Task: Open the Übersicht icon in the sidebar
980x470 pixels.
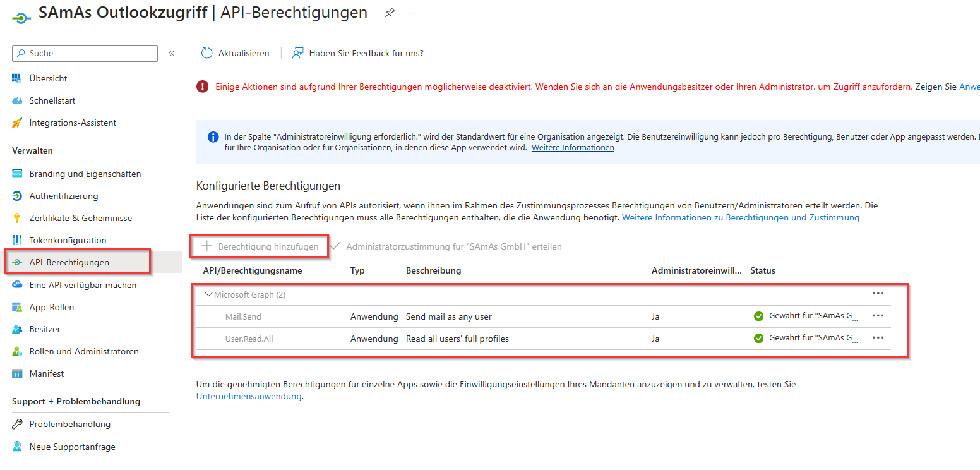Action: (17, 78)
